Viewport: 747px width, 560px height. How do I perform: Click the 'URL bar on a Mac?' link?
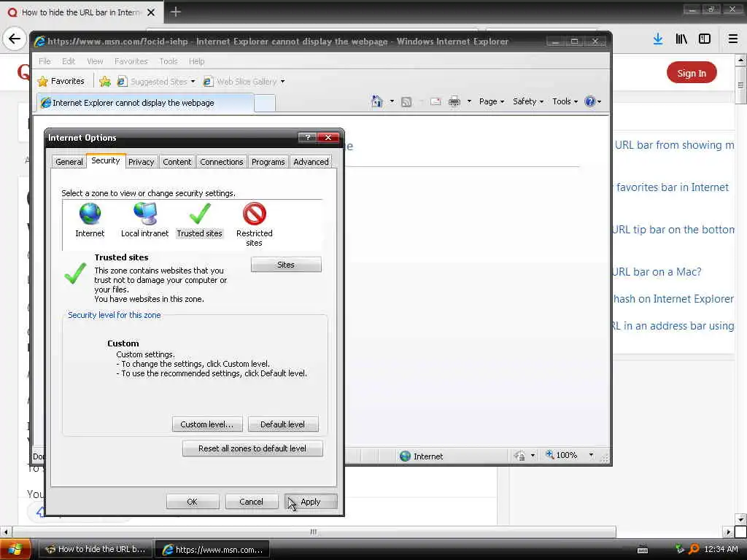pyautogui.click(x=657, y=272)
